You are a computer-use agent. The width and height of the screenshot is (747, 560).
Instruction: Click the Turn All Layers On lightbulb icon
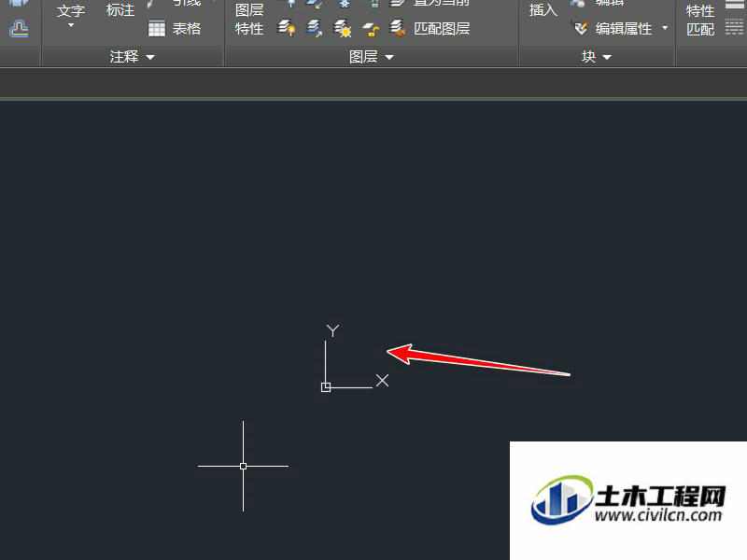(287, 28)
